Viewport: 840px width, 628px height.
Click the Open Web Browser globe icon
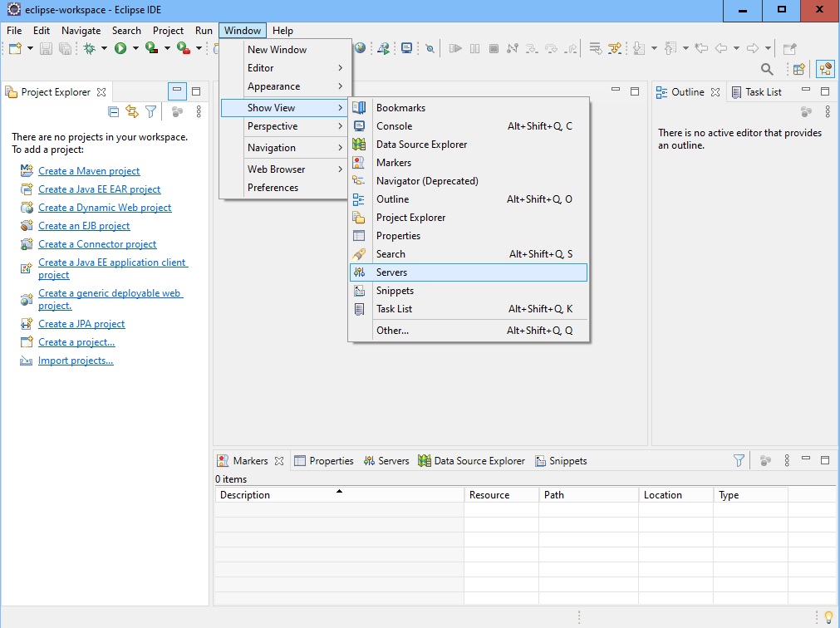pyautogui.click(x=360, y=49)
